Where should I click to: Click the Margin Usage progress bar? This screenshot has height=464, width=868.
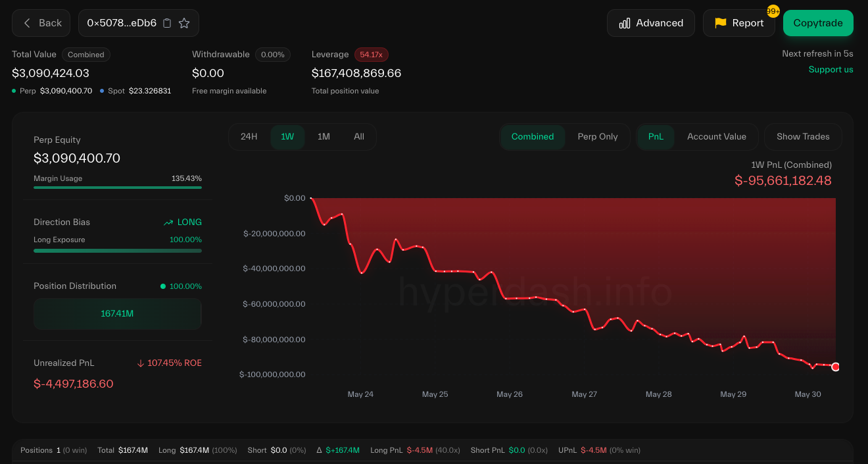click(x=118, y=188)
